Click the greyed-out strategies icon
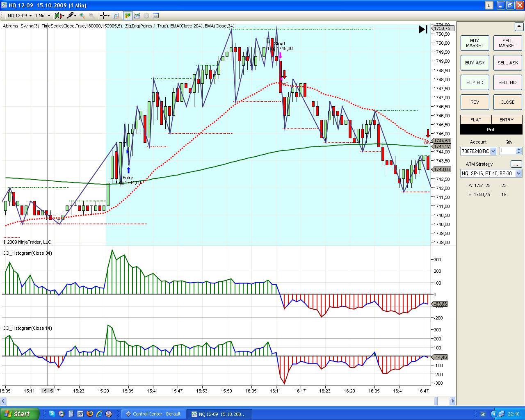This screenshot has width=525, height=420. (146, 16)
